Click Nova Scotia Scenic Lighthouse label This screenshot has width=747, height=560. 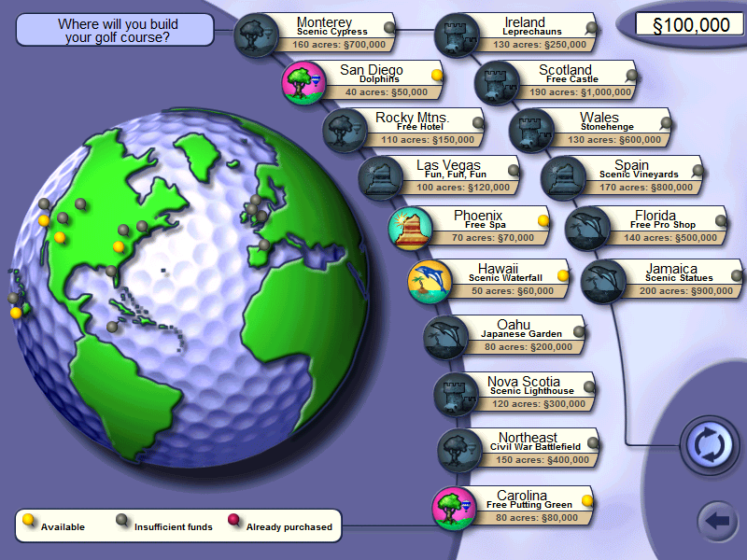pos(532,391)
